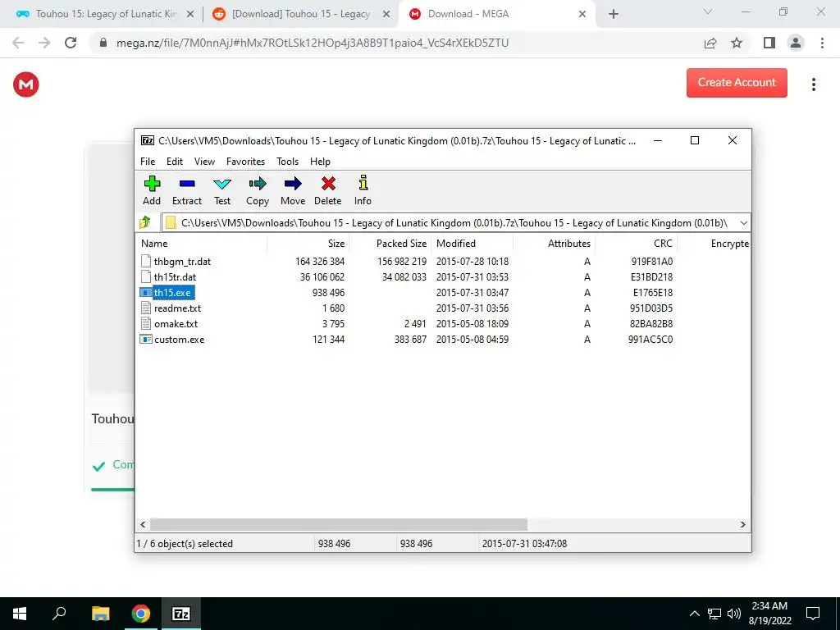Click the Chrome taskbar icon
The width and height of the screenshot is (840, 630).
pyautogui.click(x=140, y=614)
